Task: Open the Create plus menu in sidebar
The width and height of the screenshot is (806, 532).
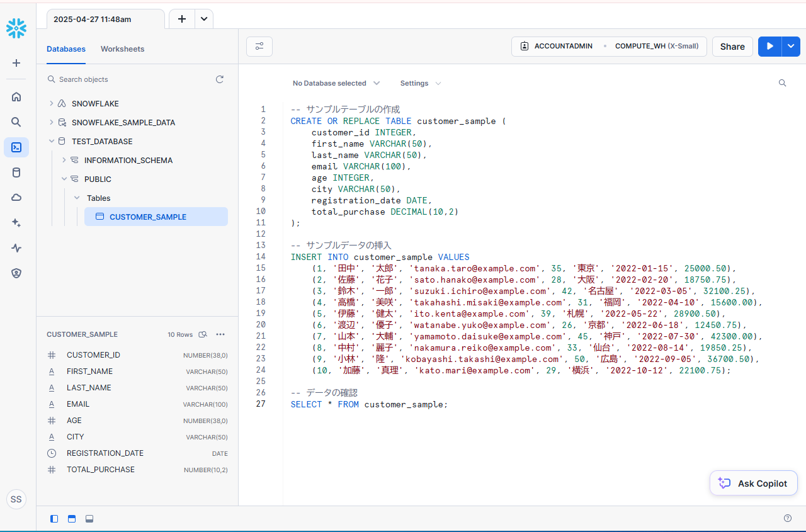Action: (x=16, y=63)
